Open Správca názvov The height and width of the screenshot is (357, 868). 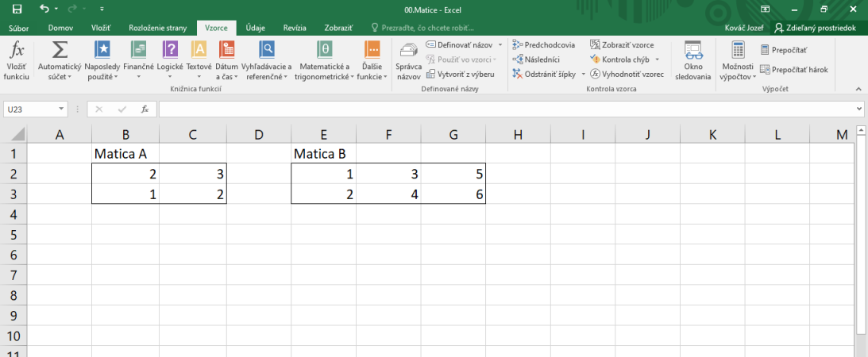[x=408, y=54]
